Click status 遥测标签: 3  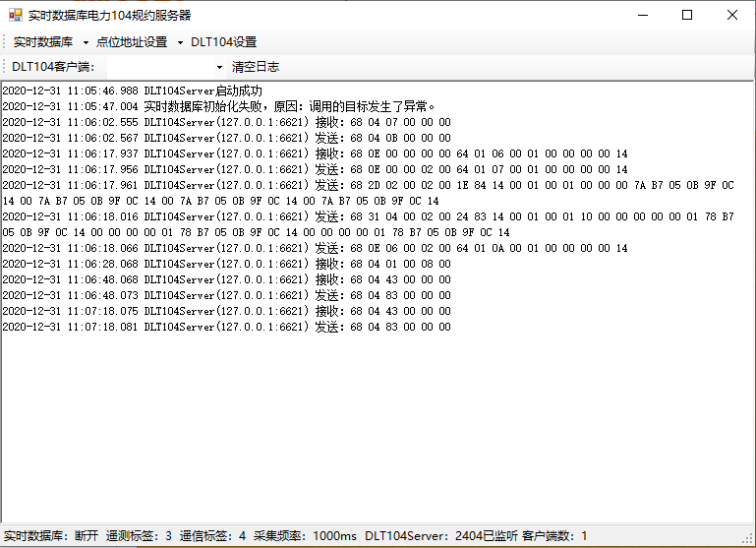[x=139, y=536]
